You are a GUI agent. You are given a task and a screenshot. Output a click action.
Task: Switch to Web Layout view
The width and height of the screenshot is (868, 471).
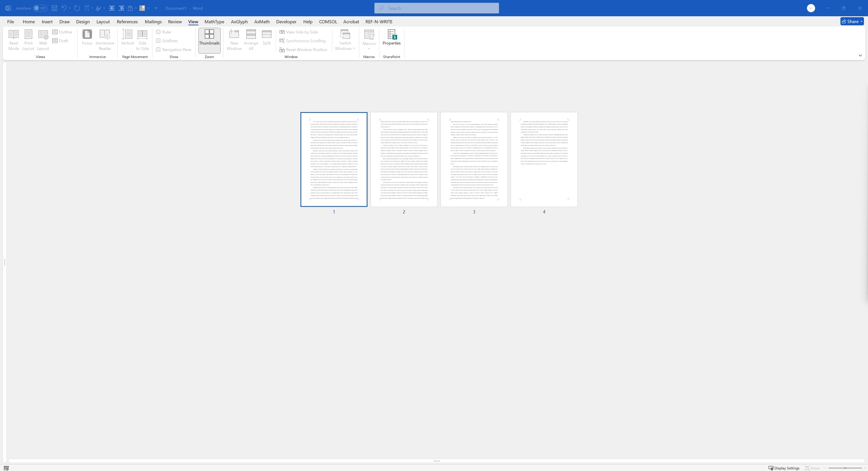coord(43,40)
